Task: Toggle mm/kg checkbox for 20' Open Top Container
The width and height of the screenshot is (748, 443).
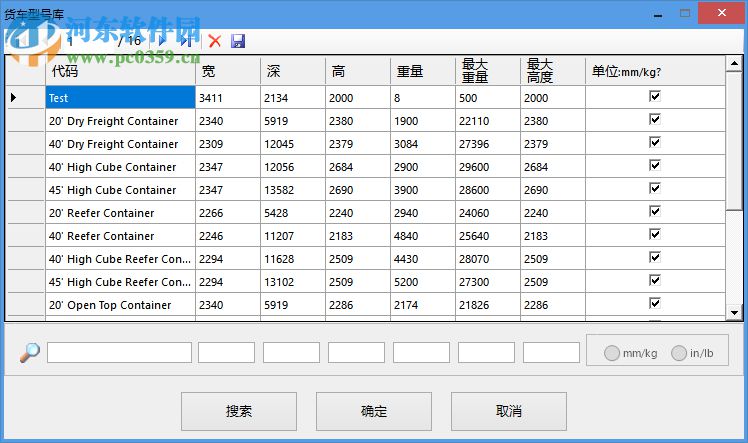Action: (x=655, y=303)
